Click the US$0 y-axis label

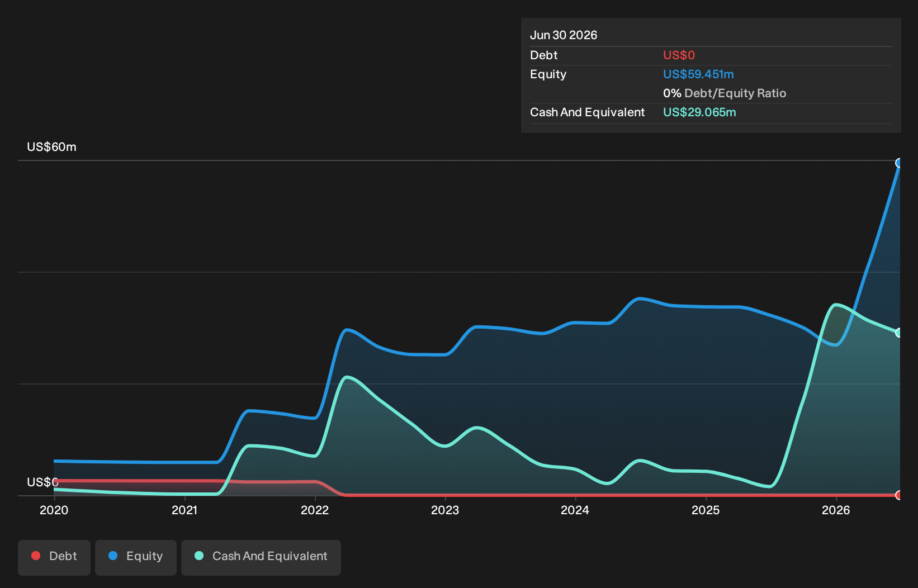click(42, 482)
